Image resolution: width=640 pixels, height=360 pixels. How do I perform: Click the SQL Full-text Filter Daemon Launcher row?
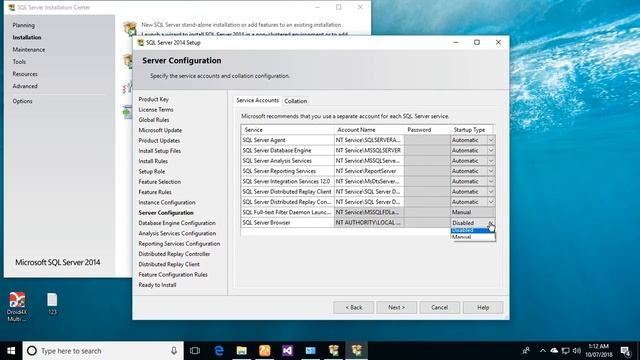coord(287,212)
